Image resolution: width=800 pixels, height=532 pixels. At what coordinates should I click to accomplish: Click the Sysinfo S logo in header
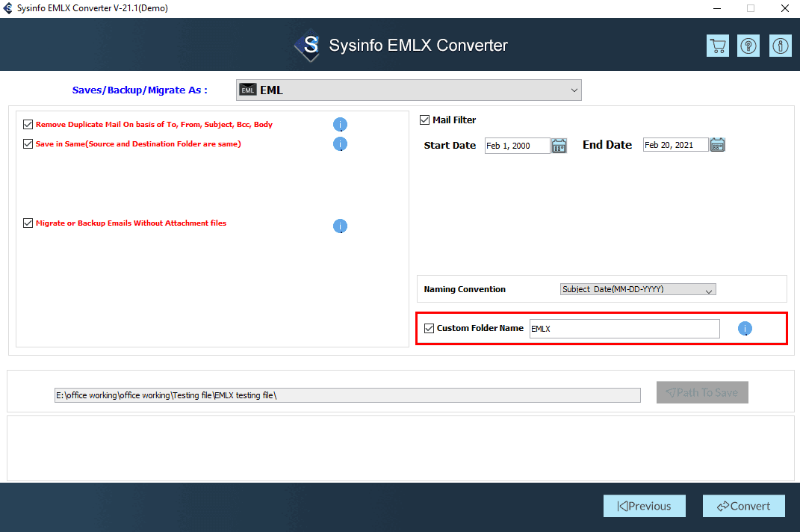[308, 46]
